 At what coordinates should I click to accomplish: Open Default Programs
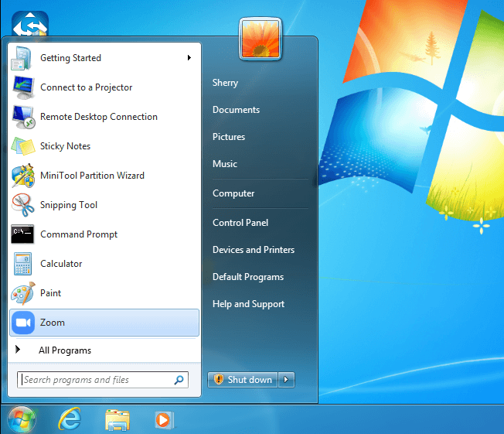pyautogui.click(x=248, y=277)
